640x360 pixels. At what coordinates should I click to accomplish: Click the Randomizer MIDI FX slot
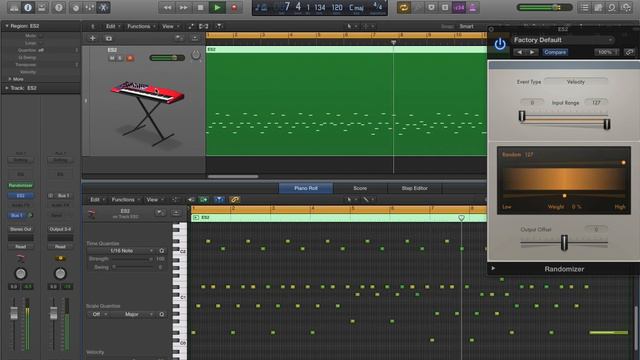[20, 185]
